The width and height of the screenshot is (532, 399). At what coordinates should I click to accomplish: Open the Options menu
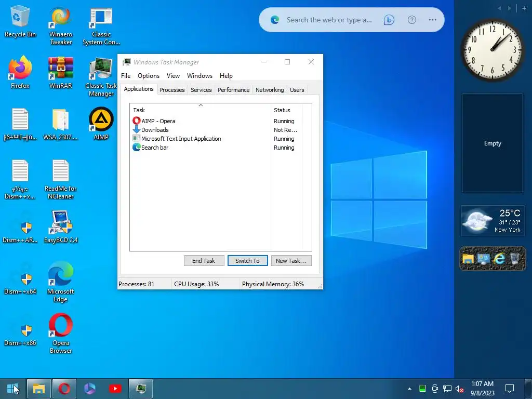[149, 76]
